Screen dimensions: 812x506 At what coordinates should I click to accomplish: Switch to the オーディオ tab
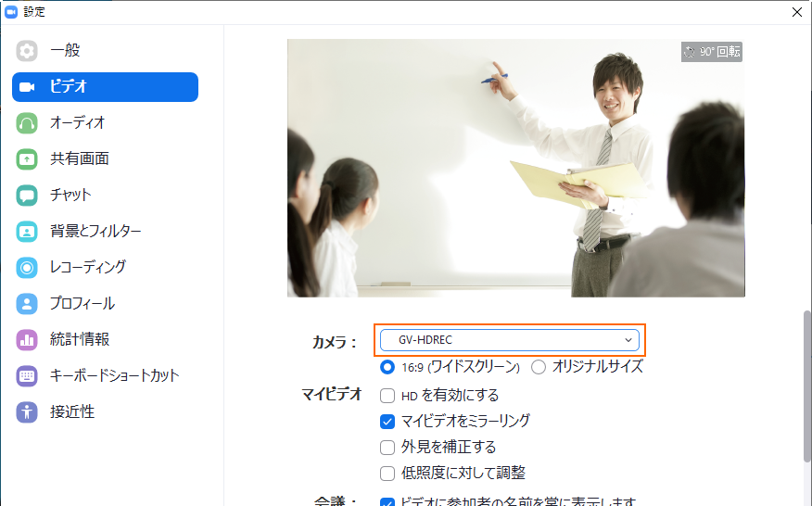pos(105,123)
